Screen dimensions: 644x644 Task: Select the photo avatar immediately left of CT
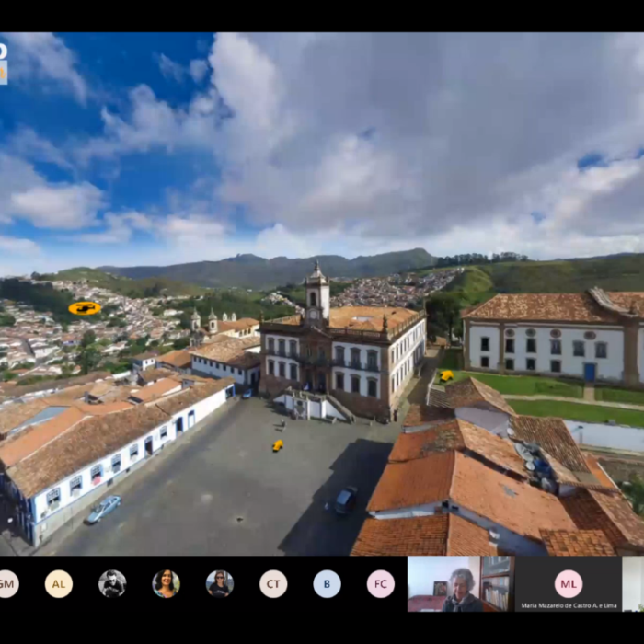pos(220,584)
